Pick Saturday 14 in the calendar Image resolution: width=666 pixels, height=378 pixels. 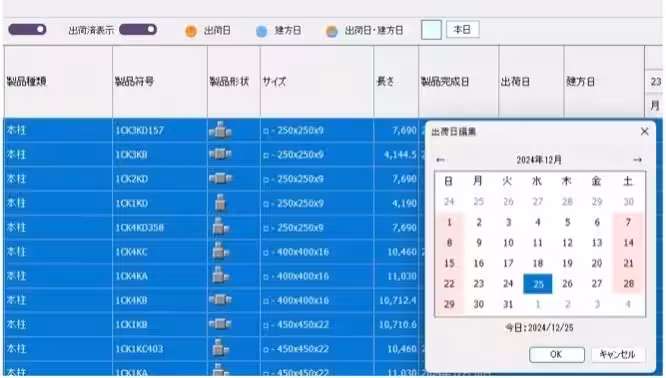(x=628, y=243)
